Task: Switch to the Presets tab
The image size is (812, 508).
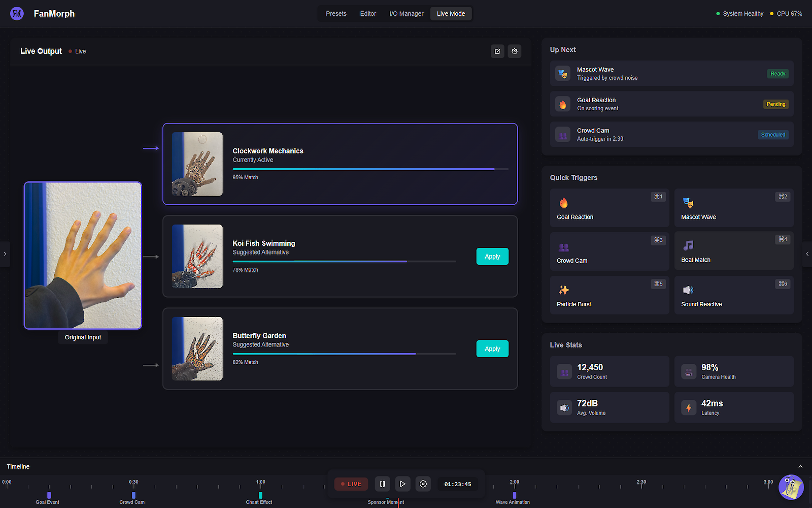Action: tap(336, 14)
